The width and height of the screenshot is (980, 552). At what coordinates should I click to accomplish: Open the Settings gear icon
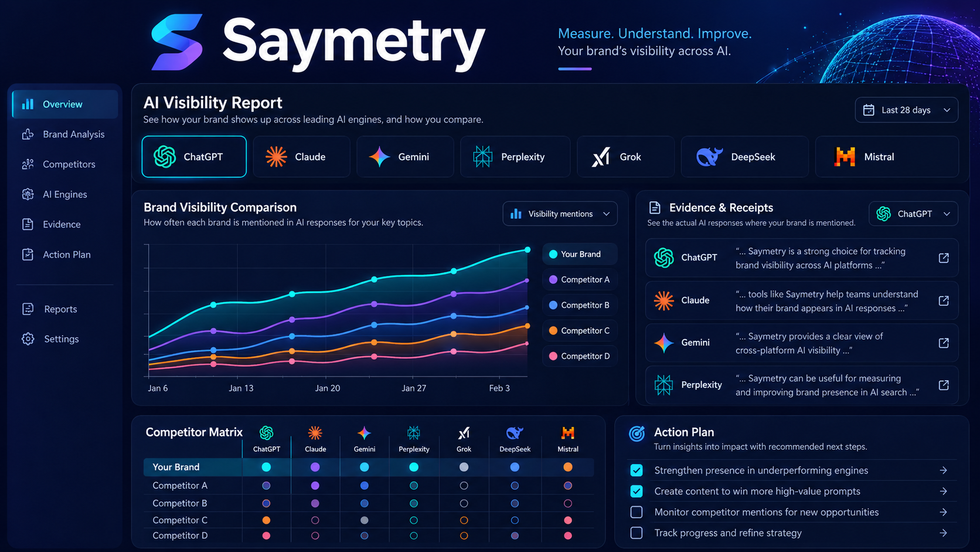pyautogui.click(x=28, y=339)
